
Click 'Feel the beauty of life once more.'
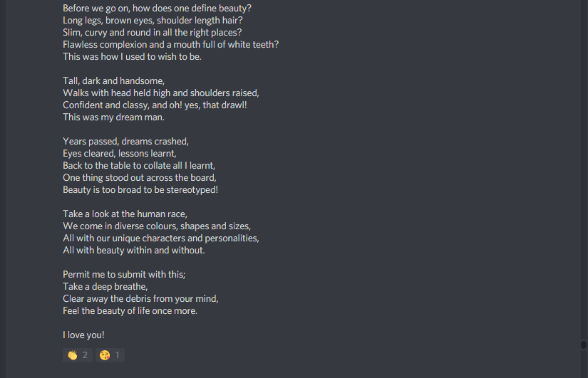(x=130, y=310)
